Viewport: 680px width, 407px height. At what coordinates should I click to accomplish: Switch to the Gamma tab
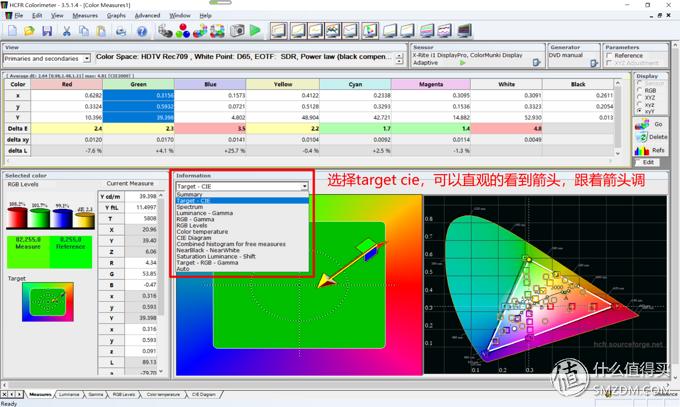96,395
